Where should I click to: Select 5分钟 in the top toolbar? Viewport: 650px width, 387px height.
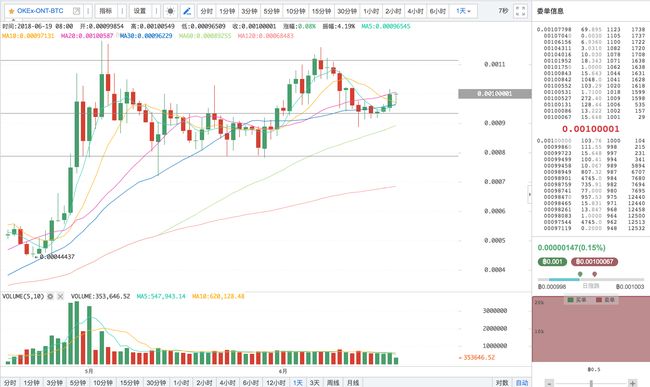click(x=272, y=11)
